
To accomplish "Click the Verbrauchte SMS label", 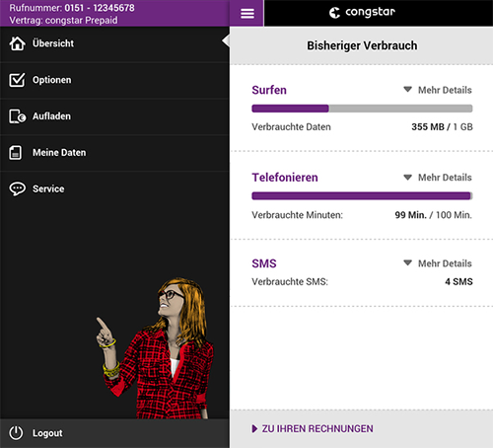I will (290, 281).
